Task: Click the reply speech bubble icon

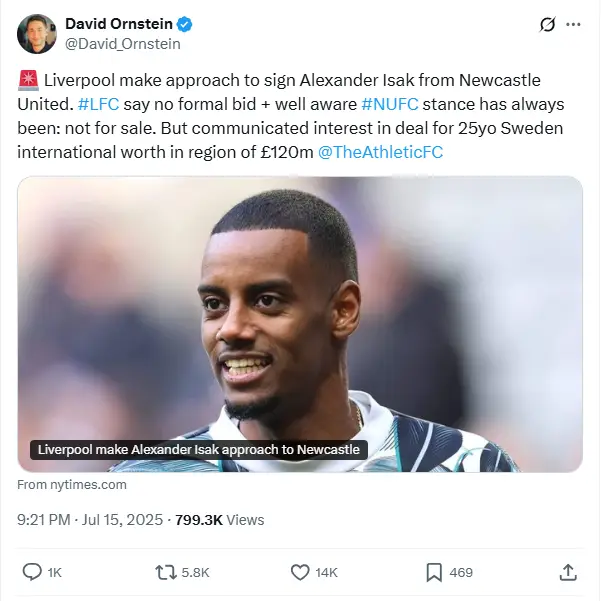Action: 32,572
